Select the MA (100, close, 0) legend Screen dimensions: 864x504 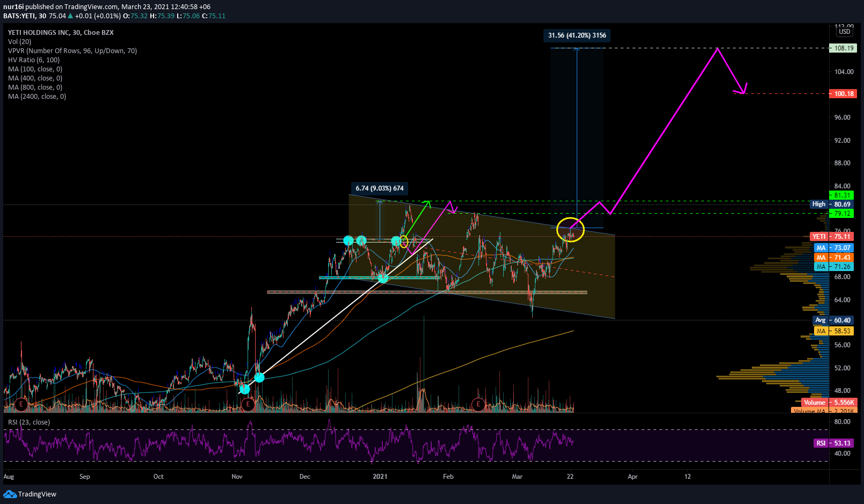[35, 69]
